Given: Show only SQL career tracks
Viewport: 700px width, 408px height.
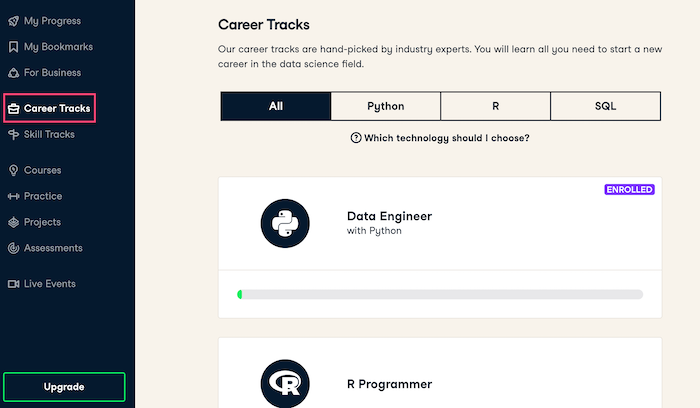Looking at the screenshot, I should tap(606, 106).
